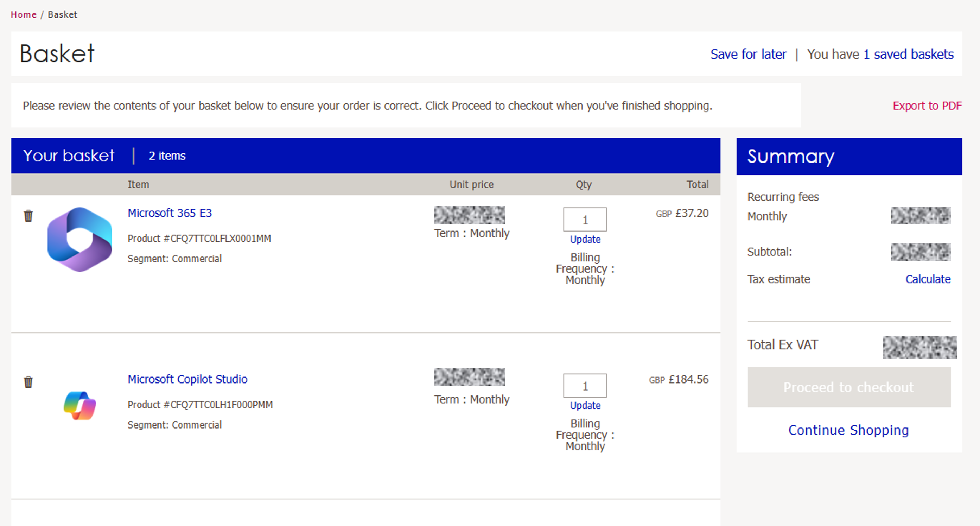Open the Microsoft Copilot Studio product link
The height and width of the screenshot is (526, 980).
click(x=187, y=379)
